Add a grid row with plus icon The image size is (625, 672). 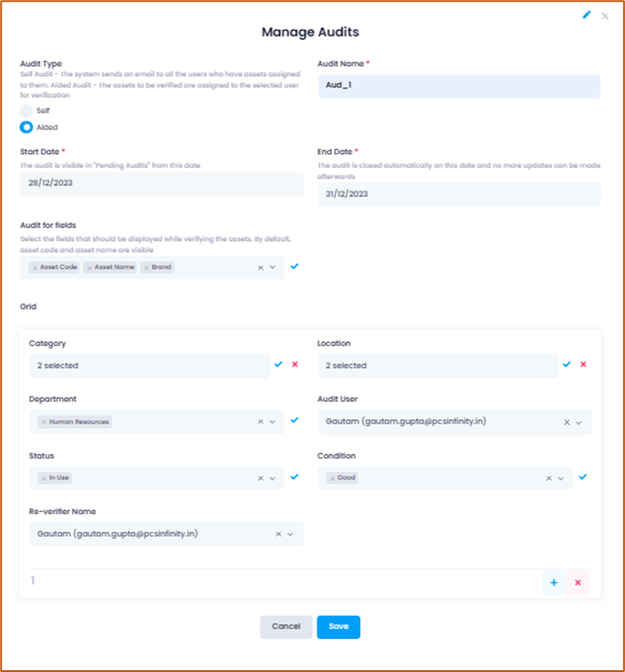pyautogui.click(x=554, y=583)
